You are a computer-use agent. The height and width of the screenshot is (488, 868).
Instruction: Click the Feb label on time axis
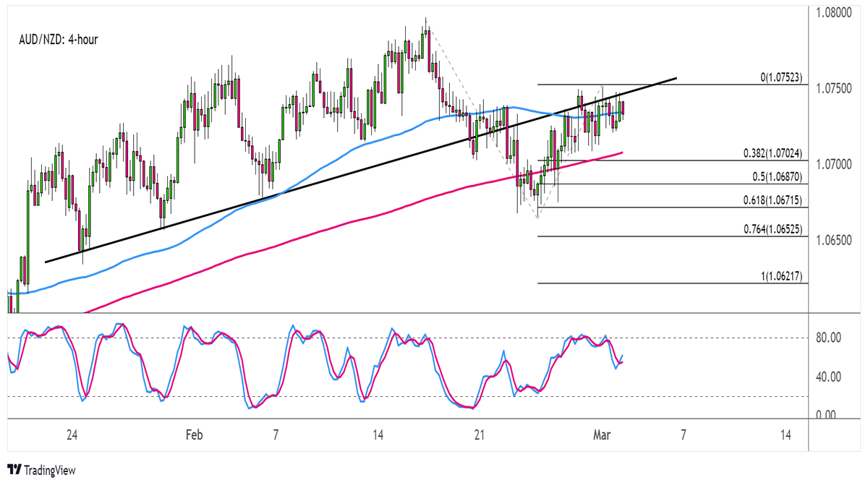[x=194, y=435]
